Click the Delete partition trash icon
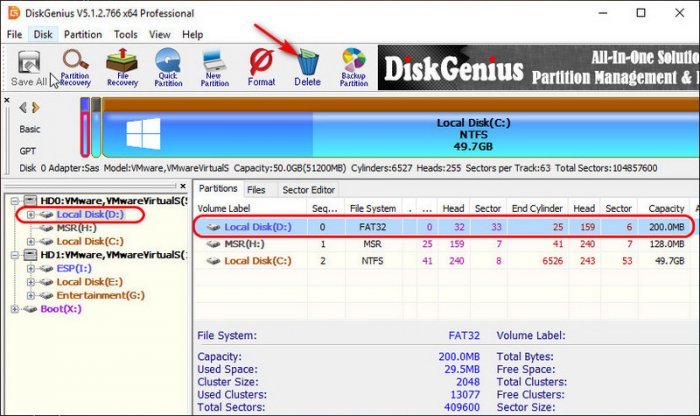Viewport: 700px width, 416px height. point(308,68)
